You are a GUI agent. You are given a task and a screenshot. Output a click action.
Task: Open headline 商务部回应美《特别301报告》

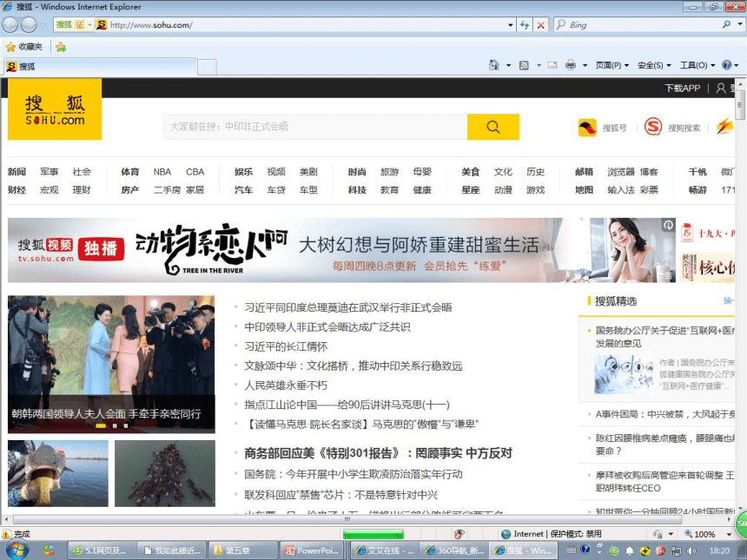point(378,453)
